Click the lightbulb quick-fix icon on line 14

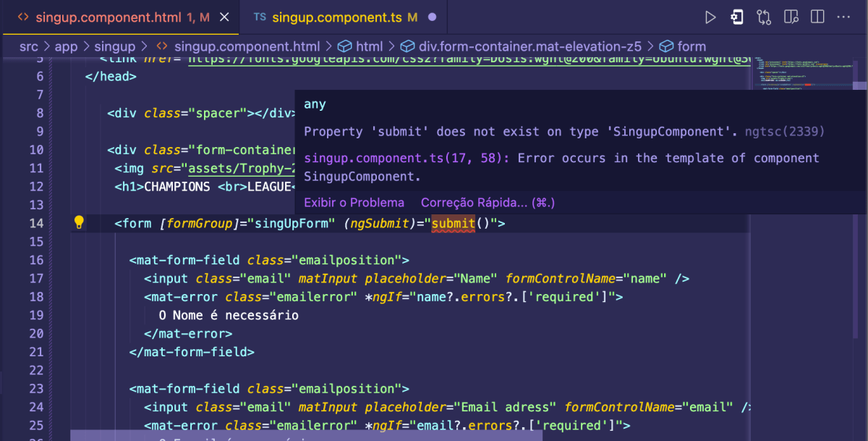pos(80,222)
